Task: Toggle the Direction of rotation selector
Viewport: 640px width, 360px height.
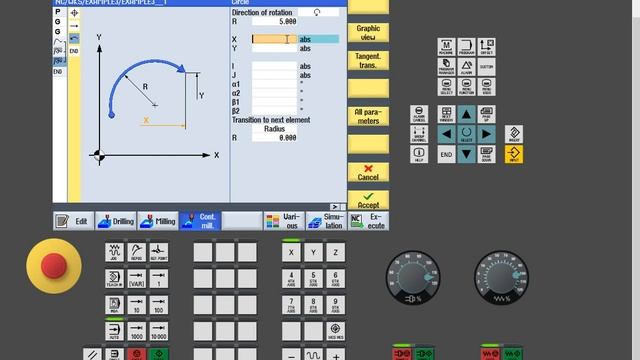Action: (318, 12)
